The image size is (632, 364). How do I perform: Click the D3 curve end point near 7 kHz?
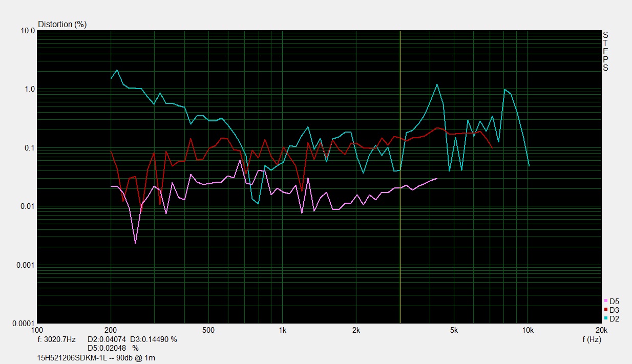click(492, 147)
